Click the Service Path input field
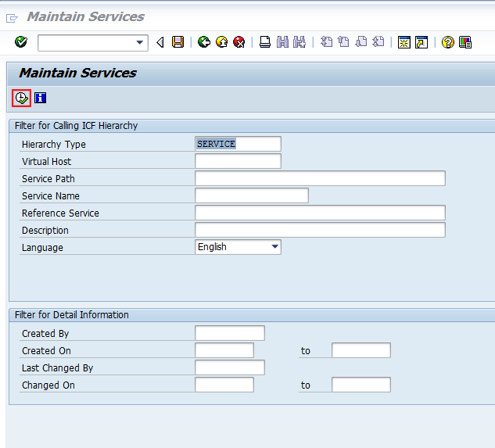495x448 pixels. tap(320, 178)
